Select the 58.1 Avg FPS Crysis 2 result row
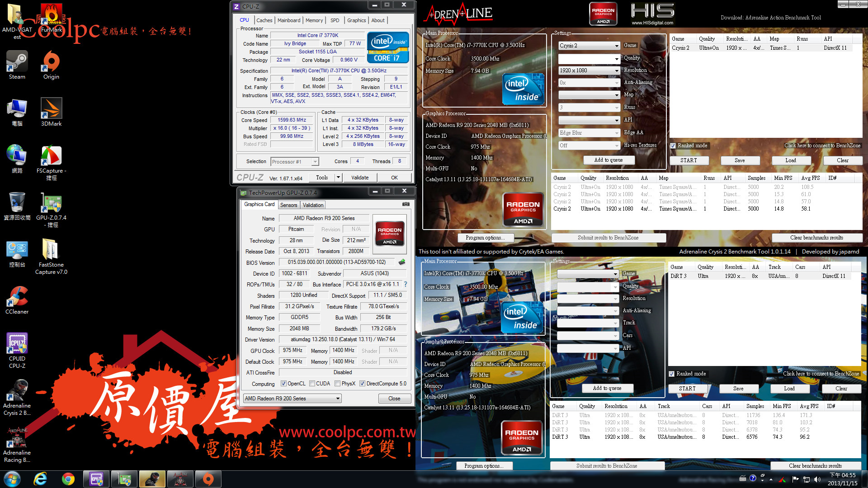 point(706,209)
